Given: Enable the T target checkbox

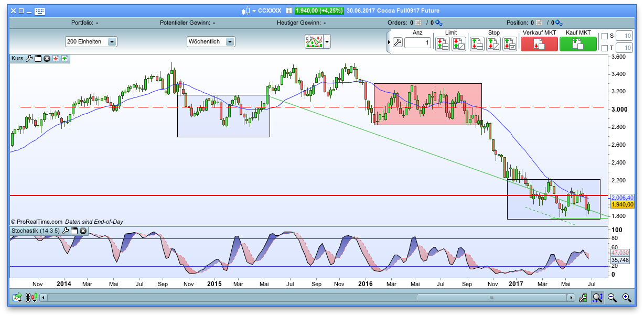Looking at the screenshot, I should click(x=605, y=48).
